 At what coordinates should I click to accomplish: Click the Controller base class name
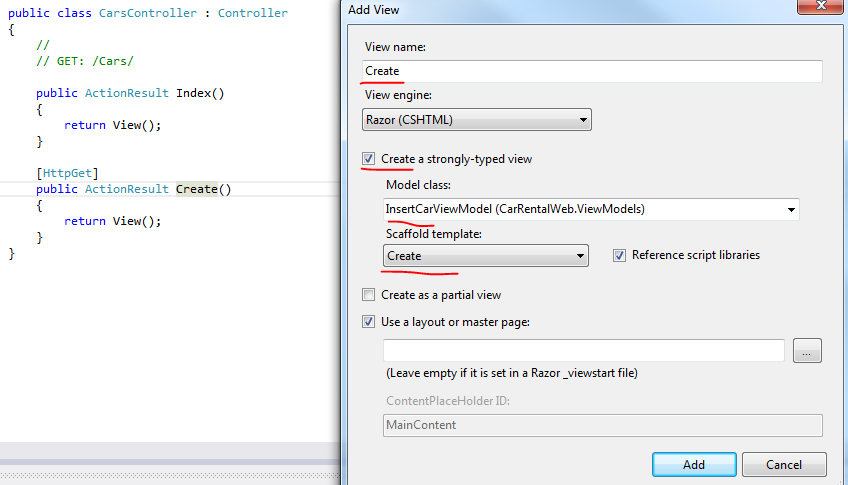pyautogui.click(x=252, y=13)
